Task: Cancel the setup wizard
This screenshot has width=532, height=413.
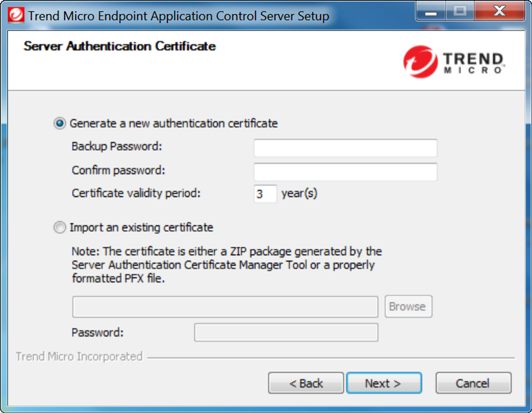Action: pyautogui.click(x=473, y=383)
